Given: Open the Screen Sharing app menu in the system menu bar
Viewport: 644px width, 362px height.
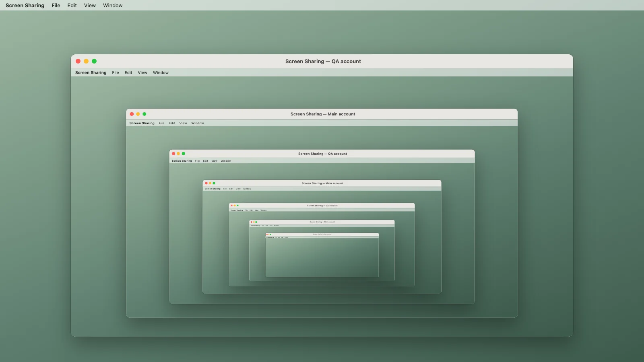Looking at the screenshot, I should [25, 5].
